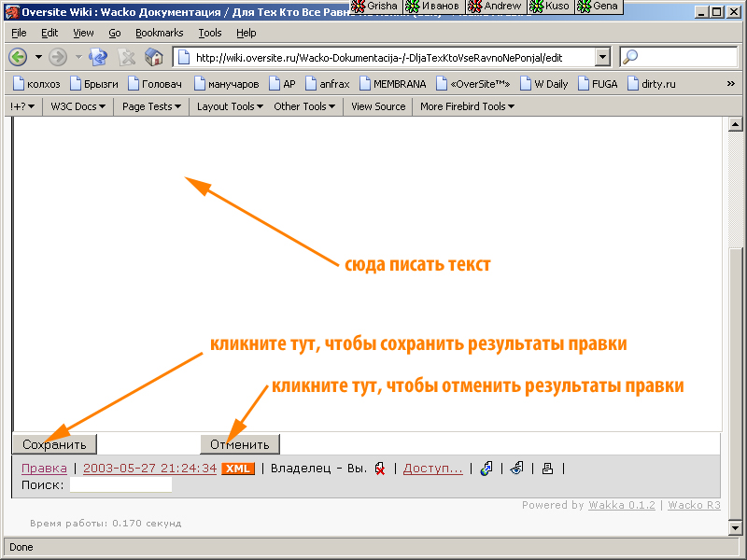Screen dimensions: 747x560
Task: Click the Поиск search input field
Action: [120, 485]
